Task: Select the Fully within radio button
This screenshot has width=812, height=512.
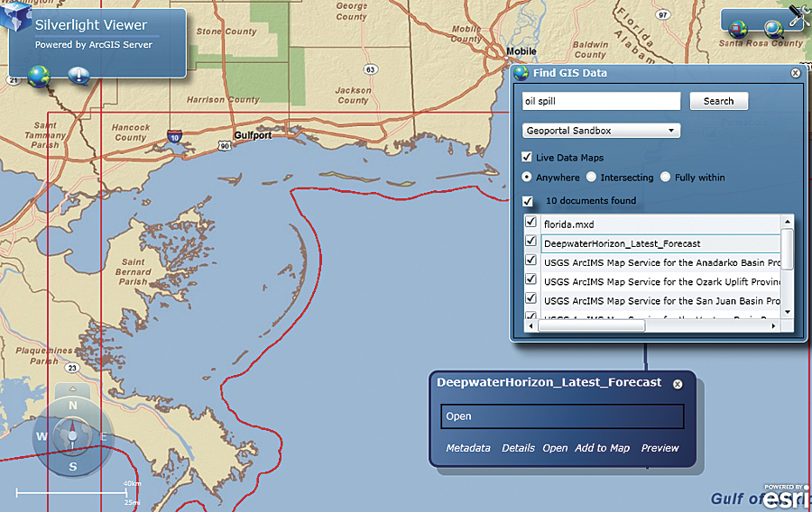Action: coord(666,177)
